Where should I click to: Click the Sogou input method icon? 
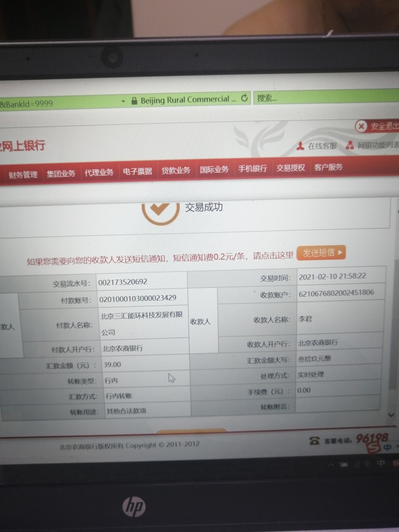tap(373, 445)
